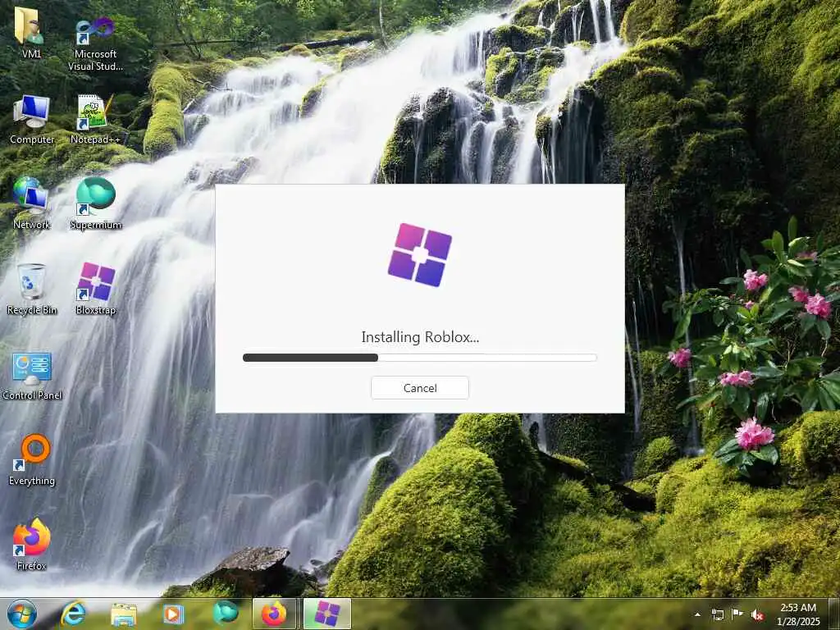Click the 'Installing Roblox...' status text

pyautogui.click(x=419, y=337)
